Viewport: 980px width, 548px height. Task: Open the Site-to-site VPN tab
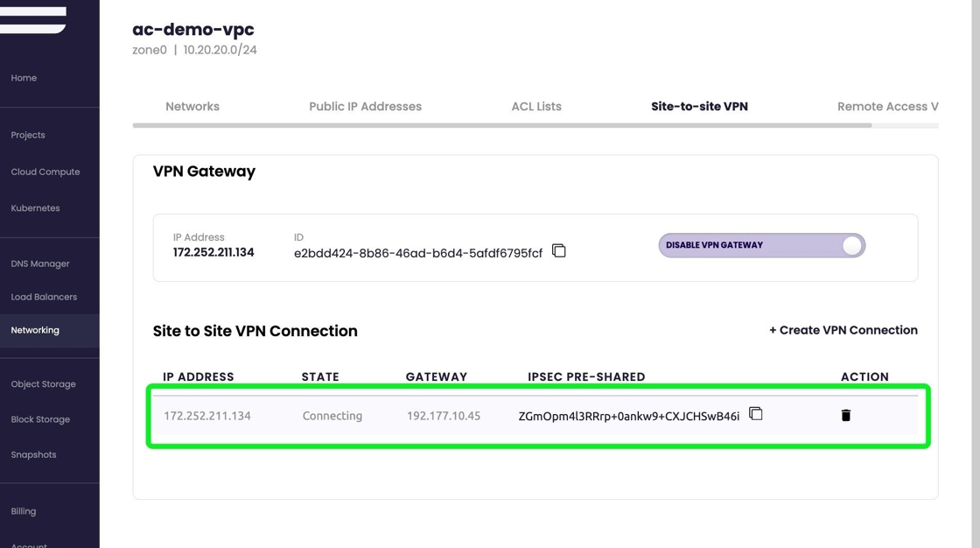(x=699, y=107)
